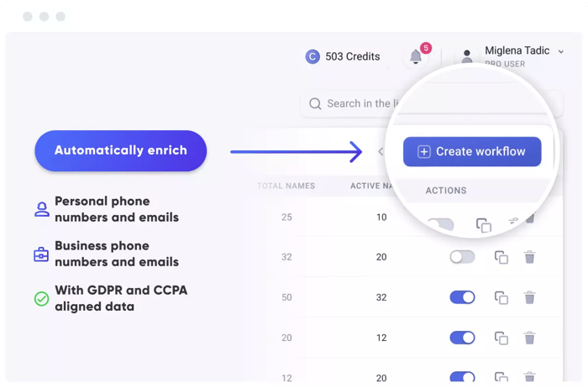This screenshot has height=388, width=588.
Task: Duplicate the workflow with 32 total names
Action: 501,257
